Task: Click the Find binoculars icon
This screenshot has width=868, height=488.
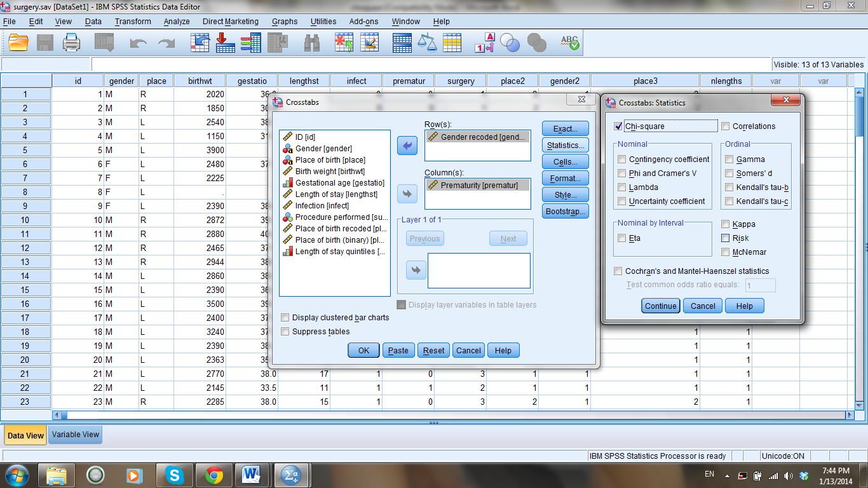Action: pyautogui.click(x=312, y=43)
